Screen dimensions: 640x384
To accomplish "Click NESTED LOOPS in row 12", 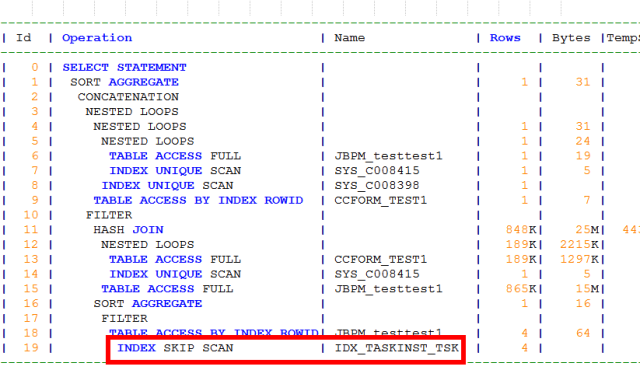I will click(147, 244).
